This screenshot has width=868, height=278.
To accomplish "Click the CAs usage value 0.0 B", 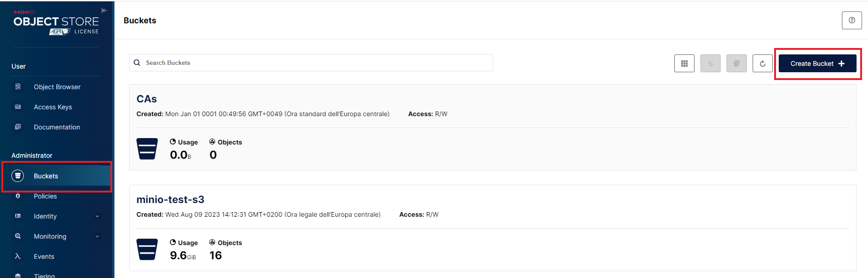I will click(180, 155).
